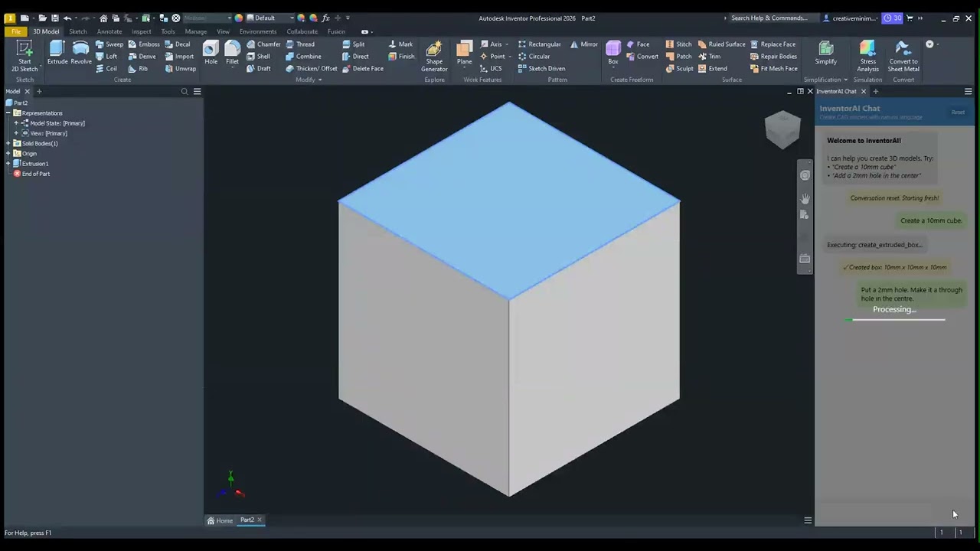This screenshot has height=551, width=980.
Task: Open the signed-in user account menu
Action: [x=850, y=18]
